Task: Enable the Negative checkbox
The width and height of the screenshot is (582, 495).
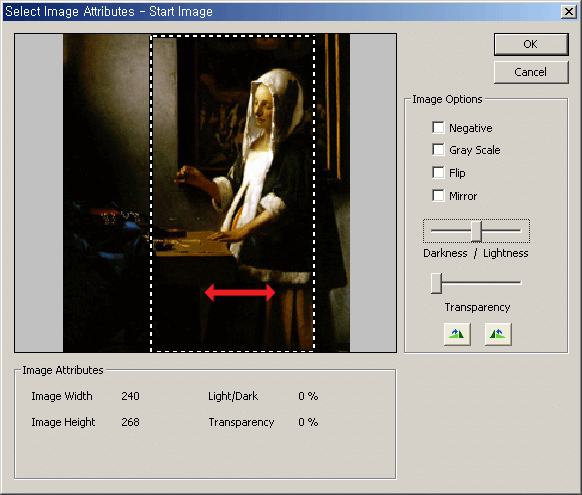Action: (x=438, y=128)
